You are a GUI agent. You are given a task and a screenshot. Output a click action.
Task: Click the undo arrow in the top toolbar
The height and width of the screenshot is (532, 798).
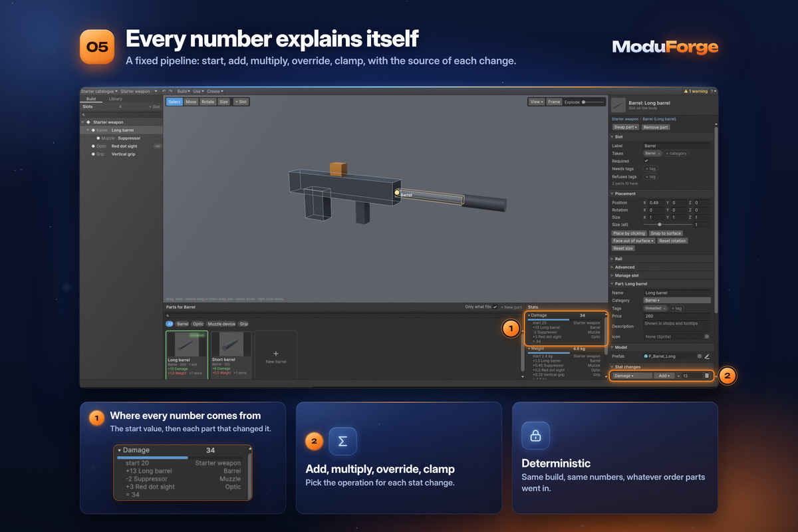(x=164, y=91)
